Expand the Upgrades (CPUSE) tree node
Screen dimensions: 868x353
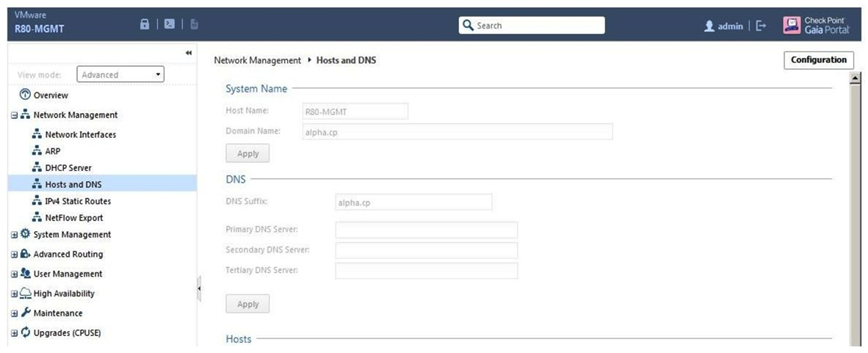(15, 333)
